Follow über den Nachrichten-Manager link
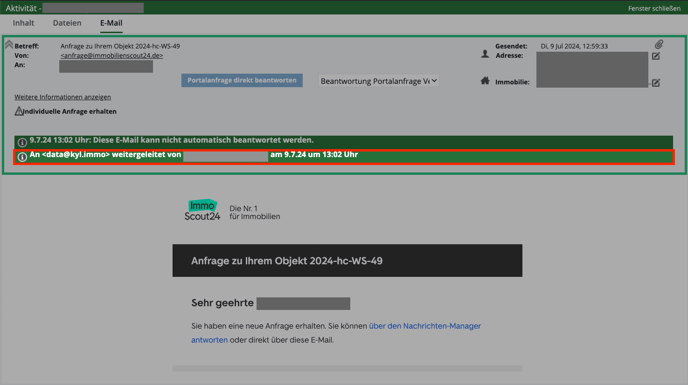Image resolution: width=688 pixels, height=385 pixels. [425, 326]
